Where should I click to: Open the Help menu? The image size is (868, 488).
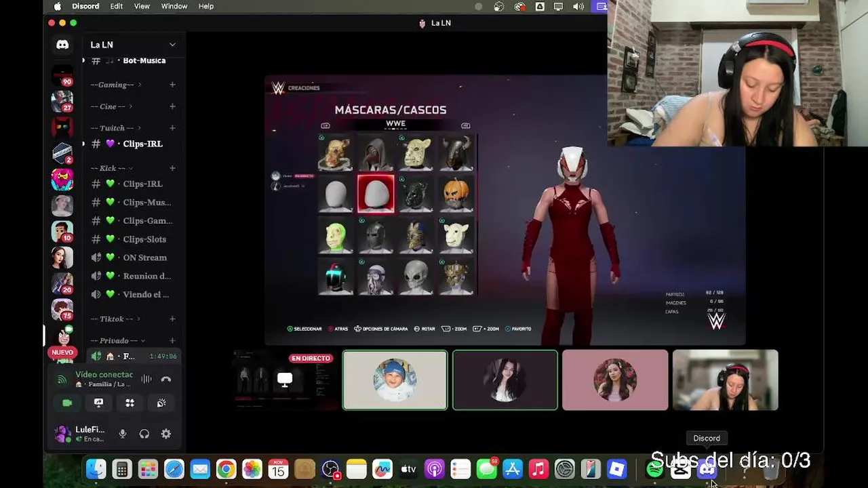click(206, 6)
